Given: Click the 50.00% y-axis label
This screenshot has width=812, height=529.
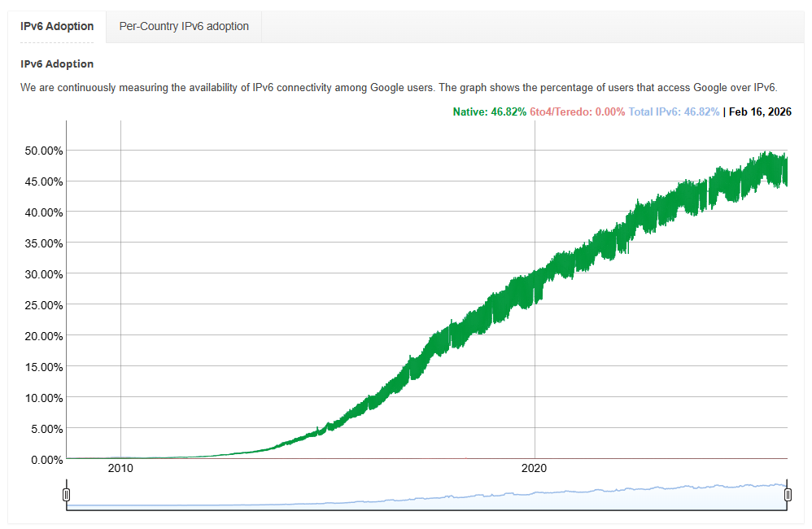Looking at the screenshot, I should [43, 151].
